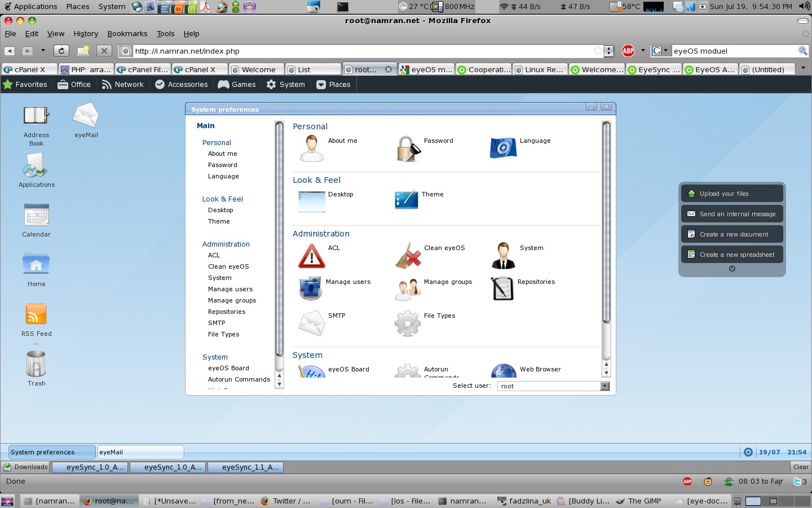Select Manage groups in the sidebar list
Screen dimensions: 812x508
coord(232,300)
